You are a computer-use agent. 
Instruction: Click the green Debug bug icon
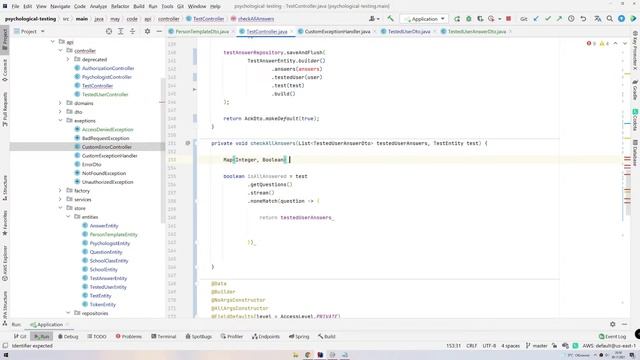[x=469, y=19]
